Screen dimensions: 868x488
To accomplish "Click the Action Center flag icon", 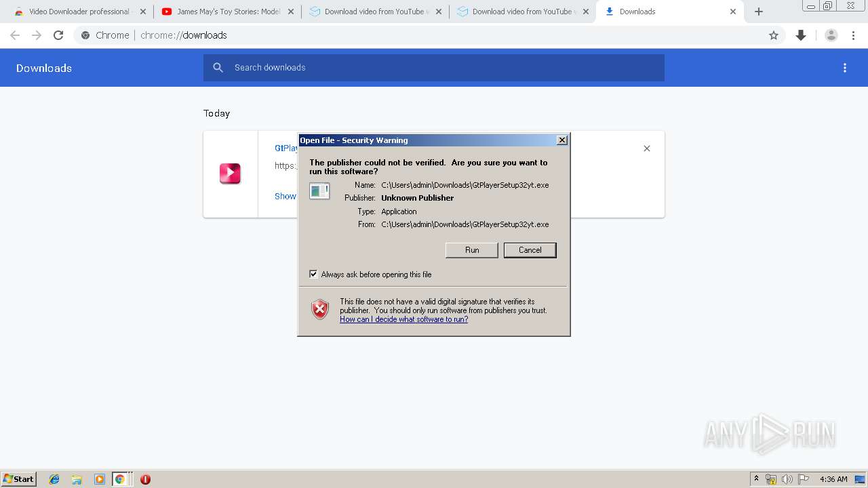I will coord(804,479).
